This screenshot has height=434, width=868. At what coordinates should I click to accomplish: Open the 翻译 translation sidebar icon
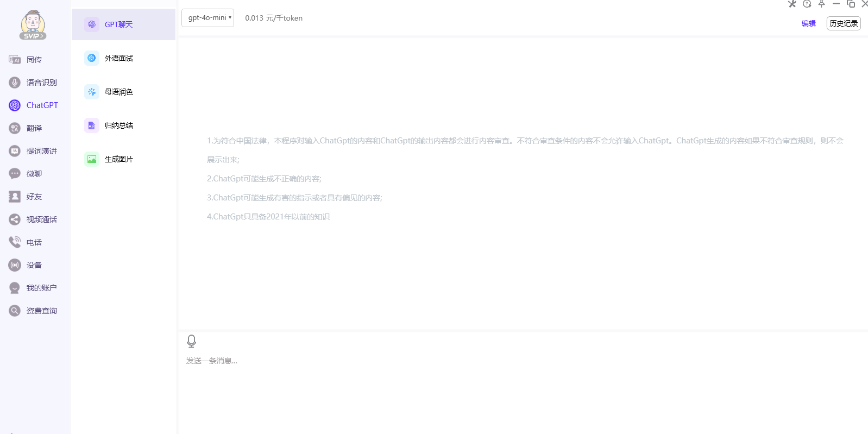15,128
